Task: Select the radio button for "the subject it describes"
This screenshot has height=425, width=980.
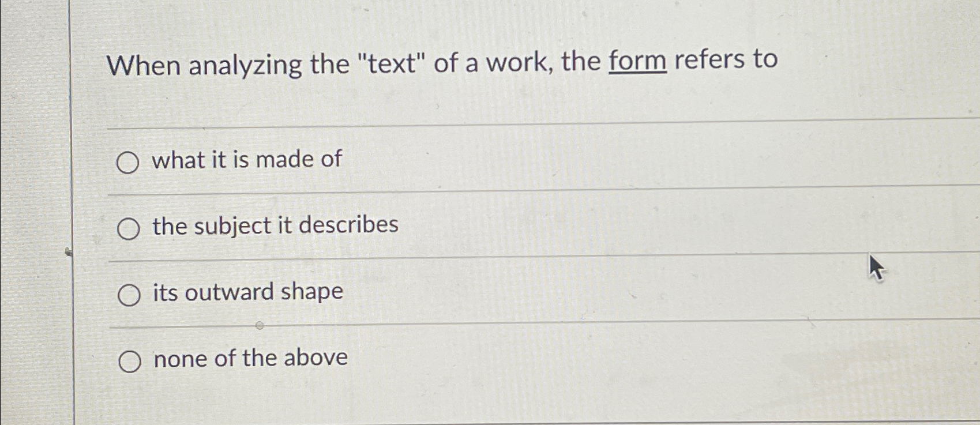Action: coord(128,227)
